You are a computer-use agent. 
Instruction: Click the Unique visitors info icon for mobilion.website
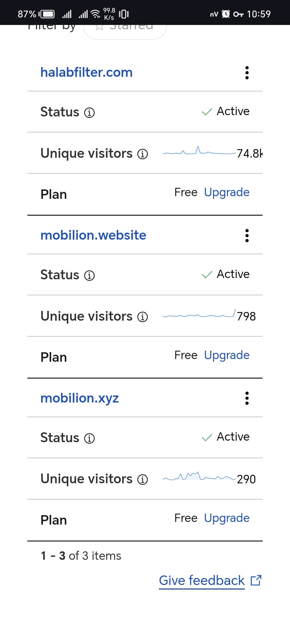click(143, 317)
